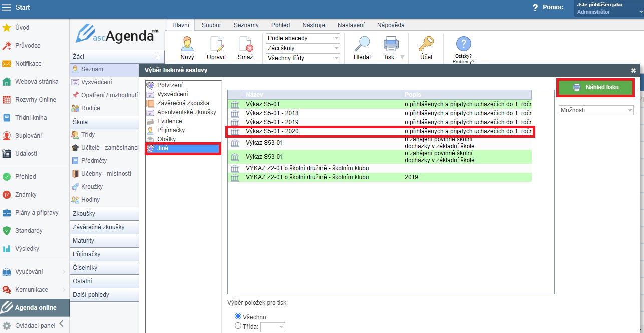Open the Všechny třídy dropdown
644x333 pixels.
302,58
